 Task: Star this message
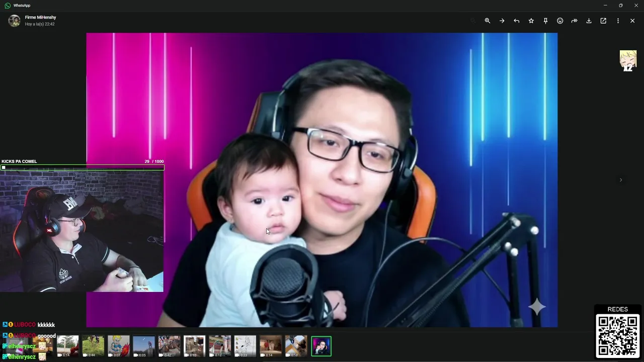point(531,21)
